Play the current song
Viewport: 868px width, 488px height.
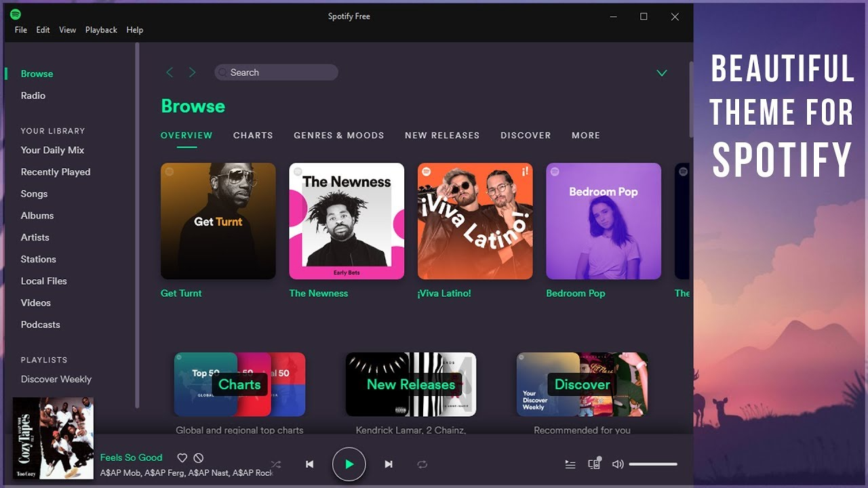pyautogui.click(x=349, y=464)
